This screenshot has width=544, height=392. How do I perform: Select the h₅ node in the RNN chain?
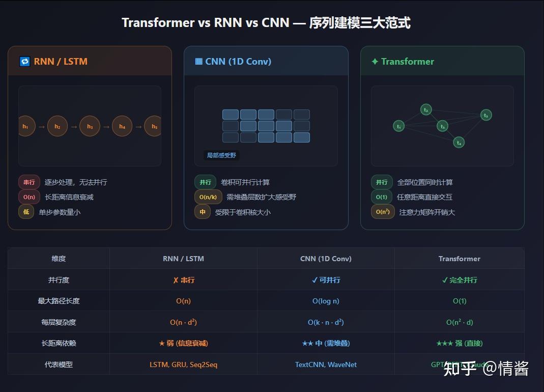click(153, 126)
